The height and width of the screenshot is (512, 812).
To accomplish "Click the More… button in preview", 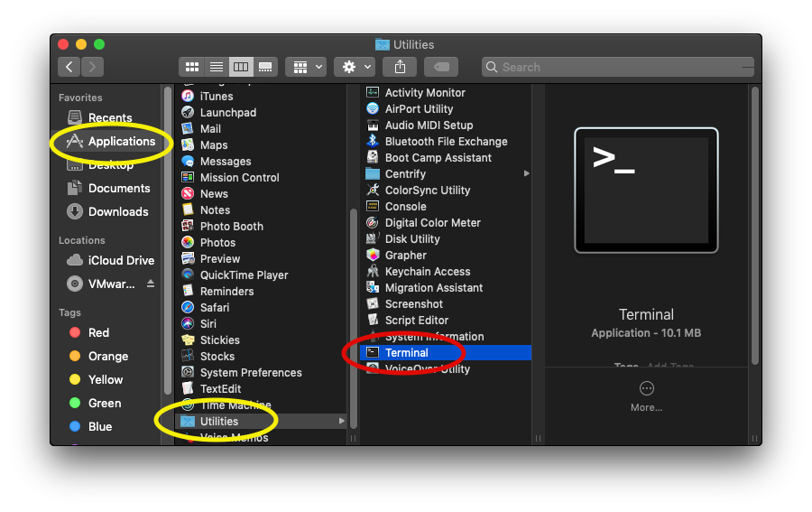I will coord(646,396).
